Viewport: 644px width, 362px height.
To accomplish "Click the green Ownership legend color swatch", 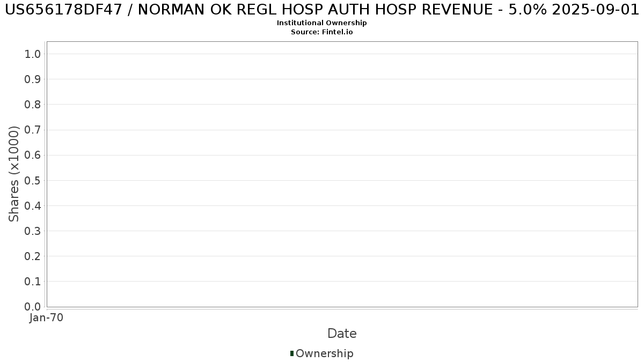I will [x=292, y=353].
